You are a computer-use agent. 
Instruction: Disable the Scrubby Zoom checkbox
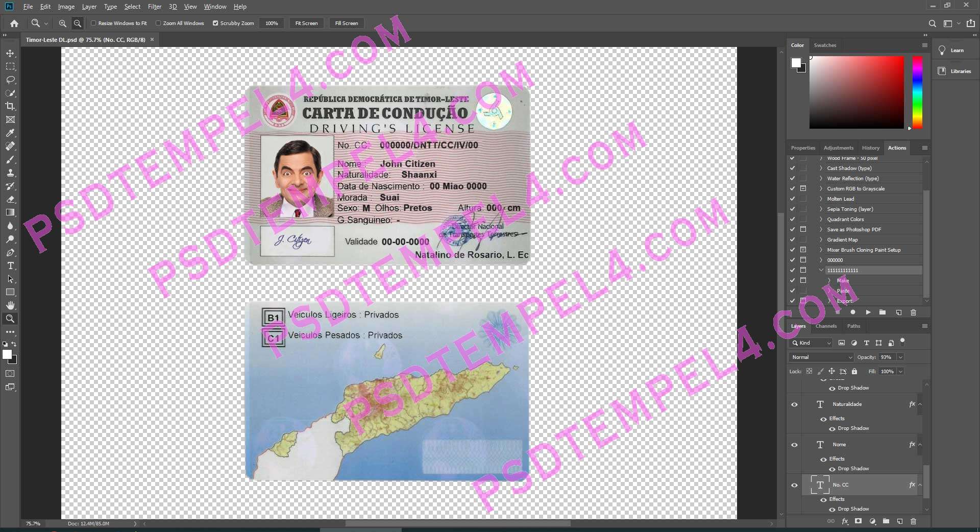[215, 23]
